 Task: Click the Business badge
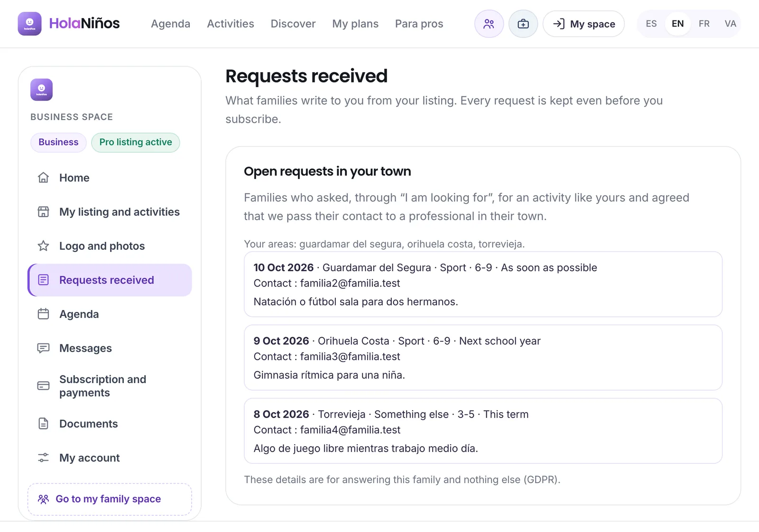(x=58, y=142)
